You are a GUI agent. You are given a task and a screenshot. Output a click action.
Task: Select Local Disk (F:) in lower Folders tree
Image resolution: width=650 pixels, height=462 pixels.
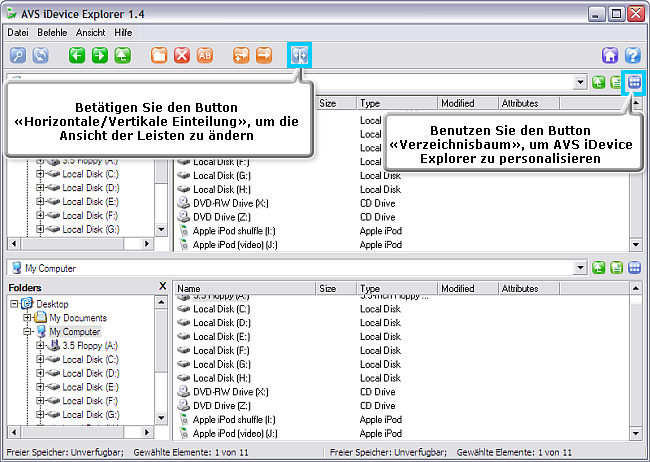(x=90, y=401)
